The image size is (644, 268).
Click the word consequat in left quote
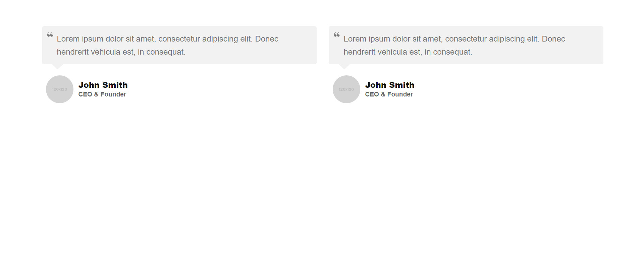[x=165, y=52]
